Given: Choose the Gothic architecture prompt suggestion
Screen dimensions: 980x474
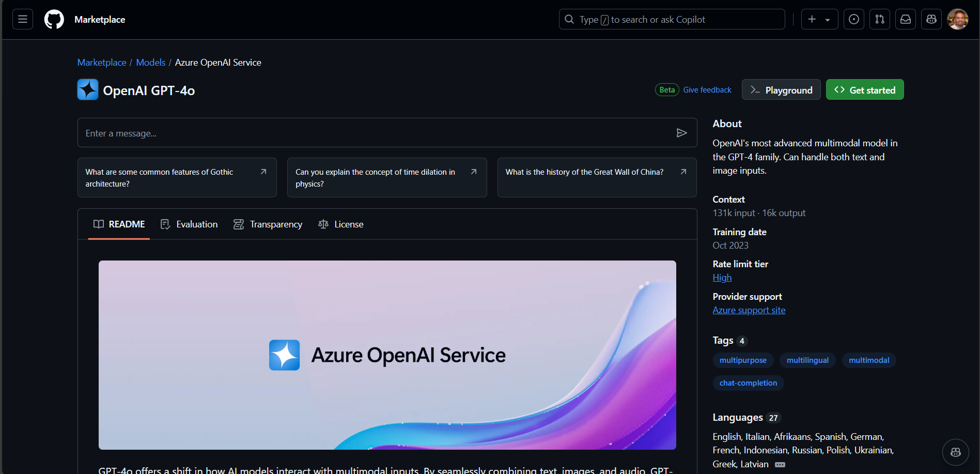Looking at the screenshot, I should tap(177, 178).
